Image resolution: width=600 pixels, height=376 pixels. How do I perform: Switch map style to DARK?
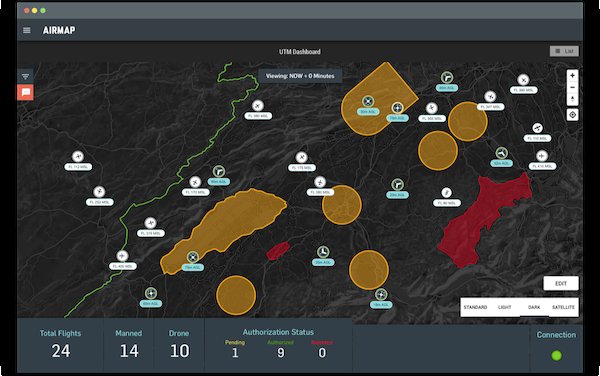(x=534, y=307)
